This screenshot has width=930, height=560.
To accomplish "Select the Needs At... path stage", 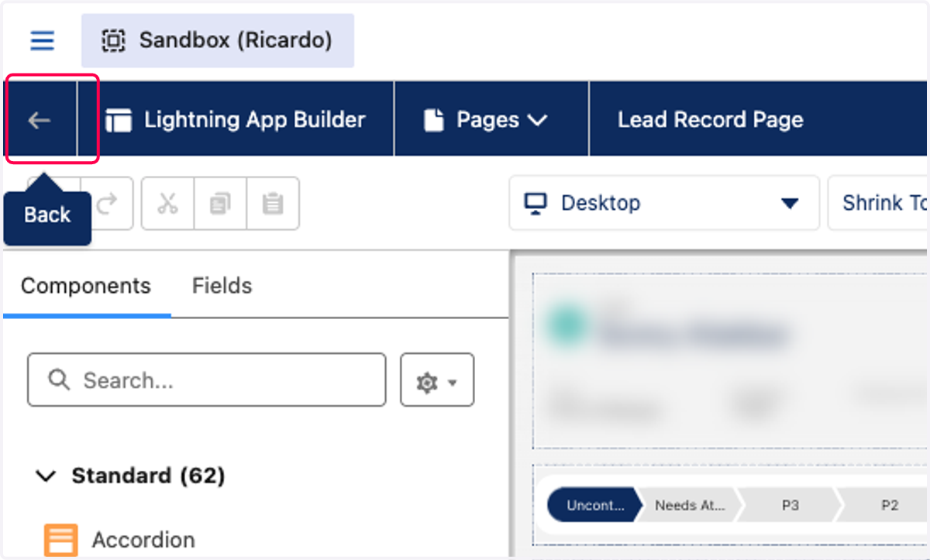I will click(690, 506).
